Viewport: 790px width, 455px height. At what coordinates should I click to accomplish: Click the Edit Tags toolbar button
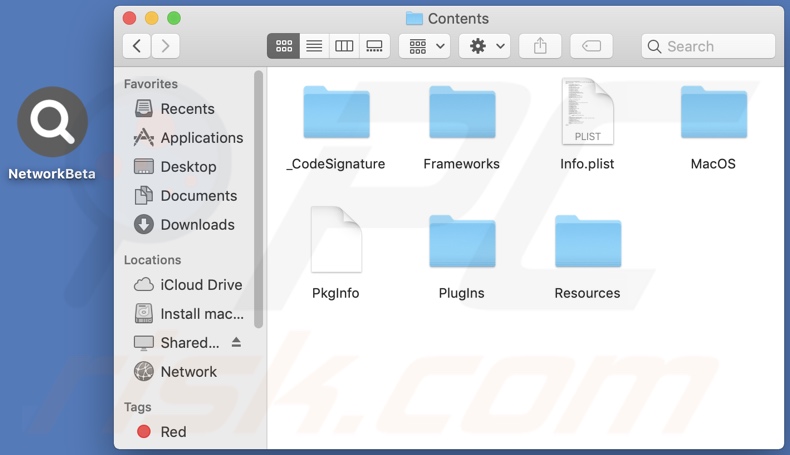[x=591, y=46]
